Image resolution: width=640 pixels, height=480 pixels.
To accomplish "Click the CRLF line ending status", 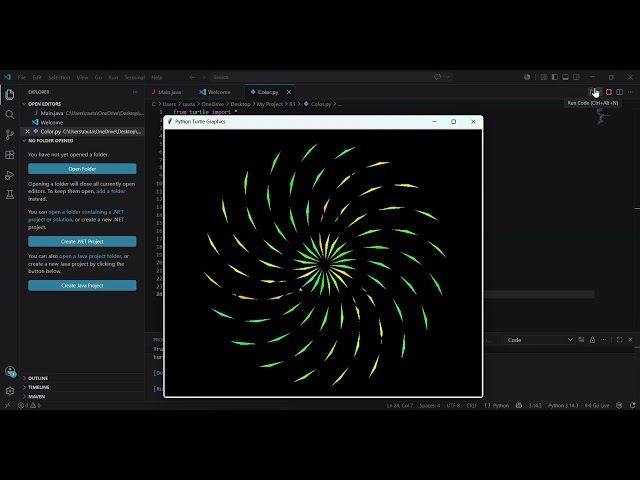I will [472, 405].
